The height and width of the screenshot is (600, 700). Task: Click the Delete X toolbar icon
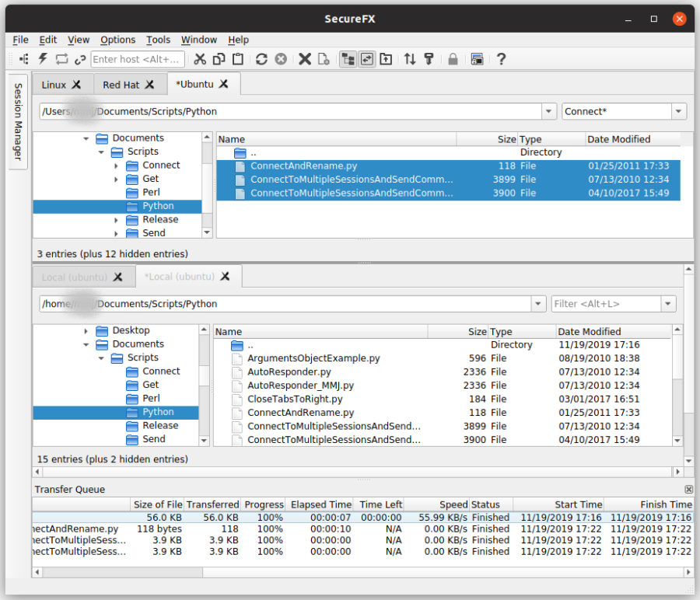coord(305,59)
